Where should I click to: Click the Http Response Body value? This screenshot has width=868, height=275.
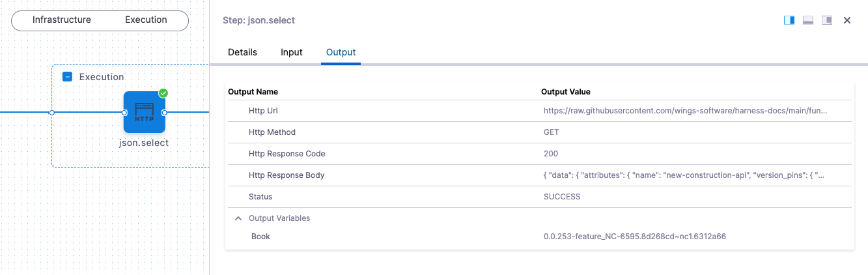tap(686, 175)
